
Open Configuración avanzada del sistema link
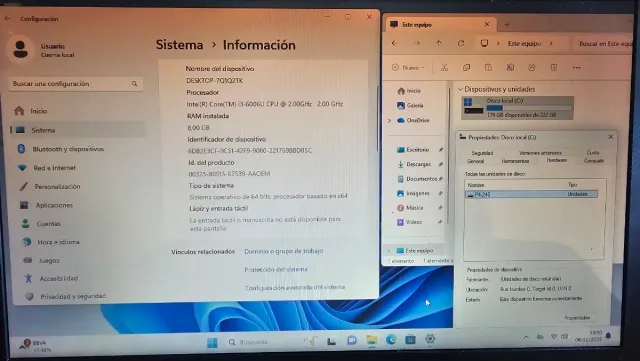coord(295,287)
